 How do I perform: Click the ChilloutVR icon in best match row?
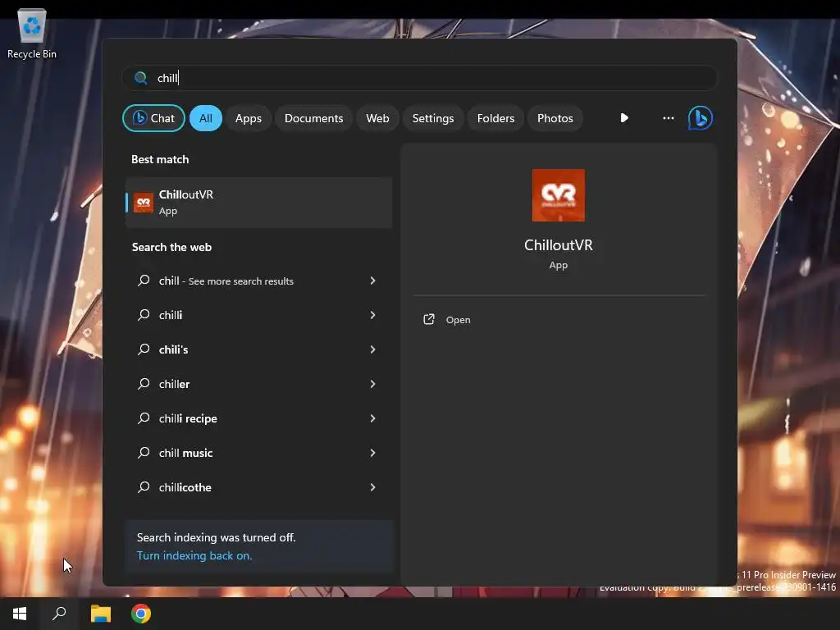pyautogui.click(x=143, y=203)
